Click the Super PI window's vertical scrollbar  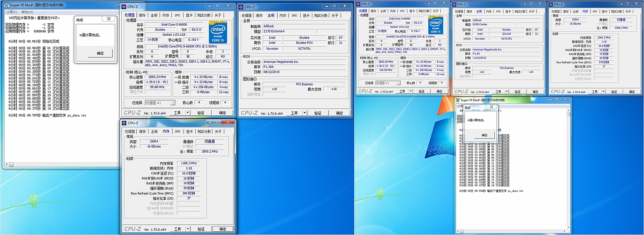coord(568,169)
